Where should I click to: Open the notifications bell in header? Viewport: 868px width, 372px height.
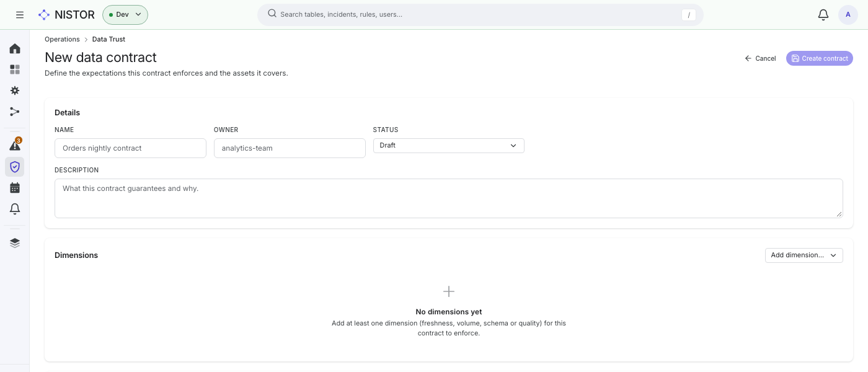[823, 14]
